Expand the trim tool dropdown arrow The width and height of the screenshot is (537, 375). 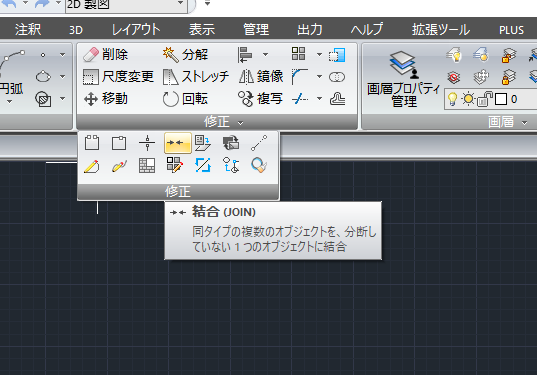[x=319, y=99]
